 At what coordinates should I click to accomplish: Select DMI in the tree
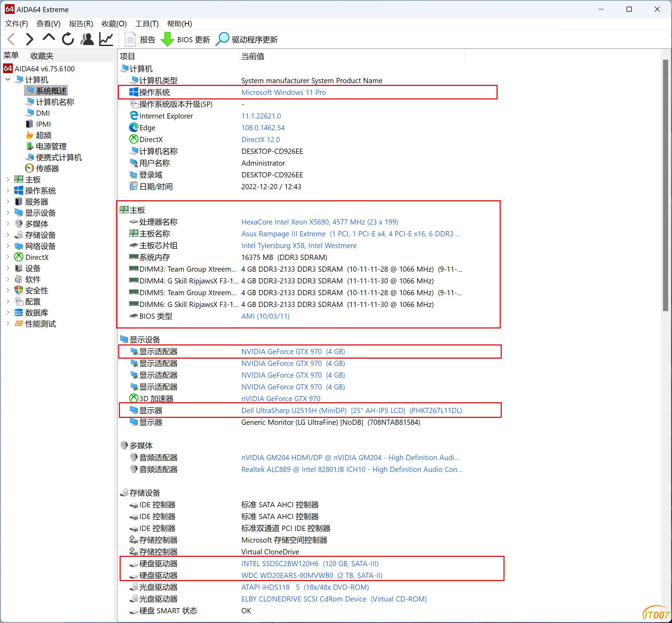[43, 113]
